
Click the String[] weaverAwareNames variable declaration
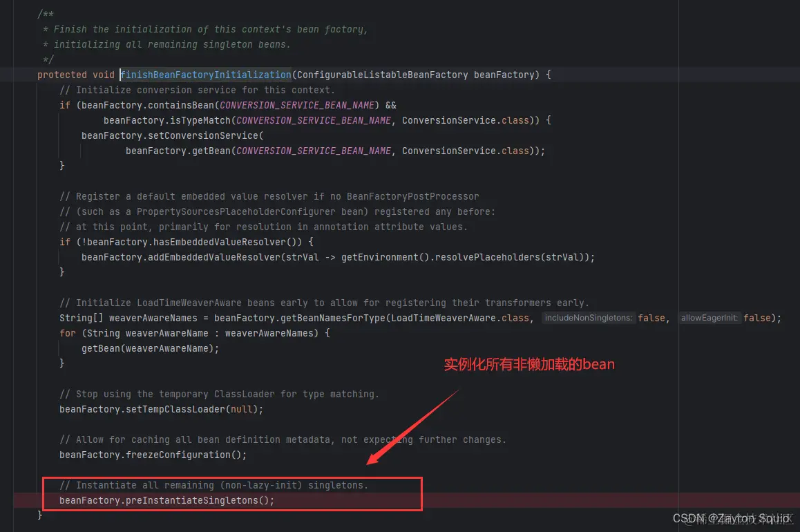coord(128,319)
